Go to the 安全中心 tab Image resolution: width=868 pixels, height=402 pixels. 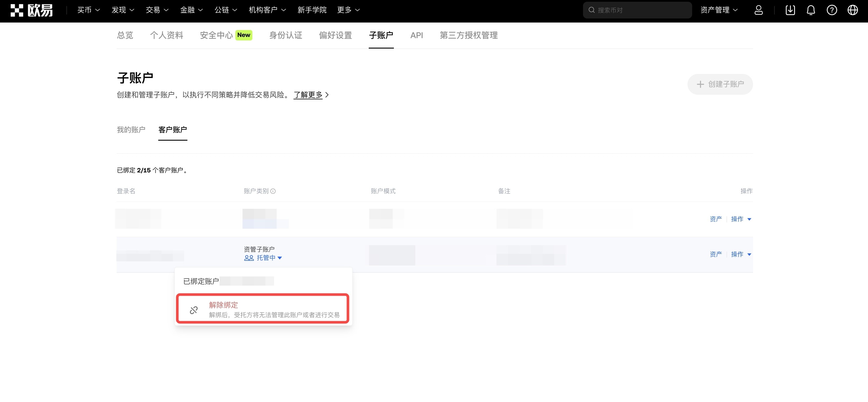tap(217, 36)
